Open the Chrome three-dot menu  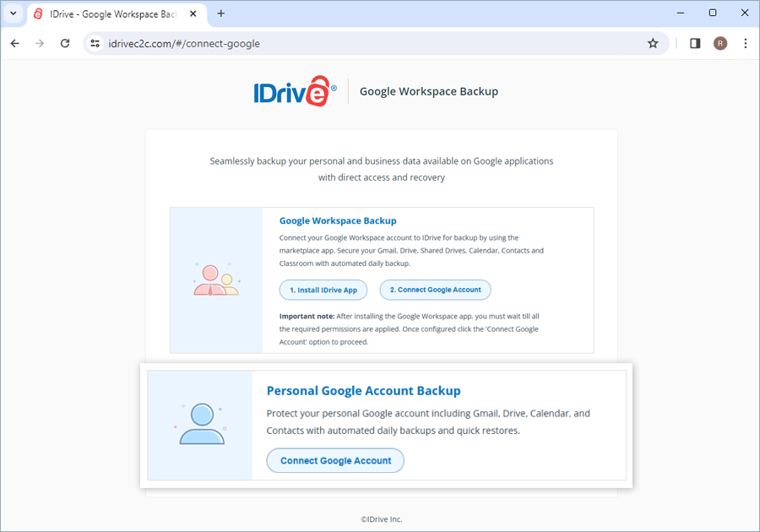click(746, 44)
